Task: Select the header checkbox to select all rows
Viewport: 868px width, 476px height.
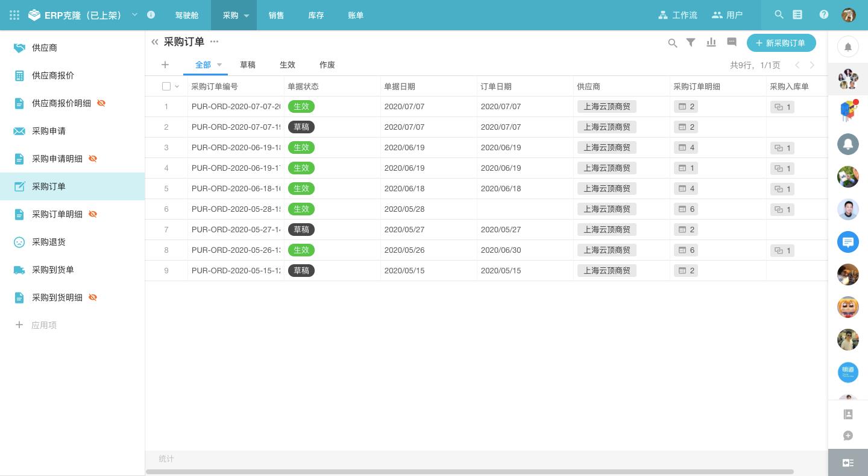Action: coord(166,86)
